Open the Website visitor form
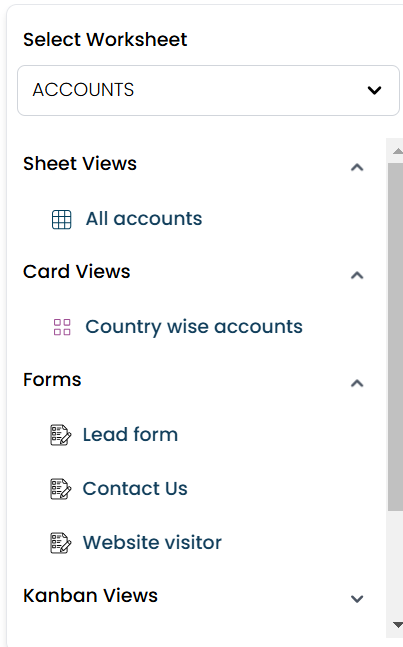This screenshot has width=403, height=647. tap(152, 543)
